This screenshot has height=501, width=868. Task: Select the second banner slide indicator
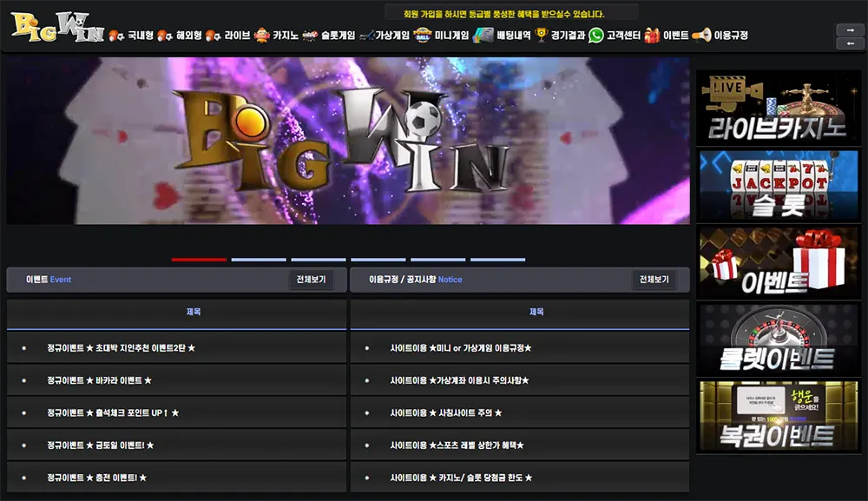pos(259,259)
